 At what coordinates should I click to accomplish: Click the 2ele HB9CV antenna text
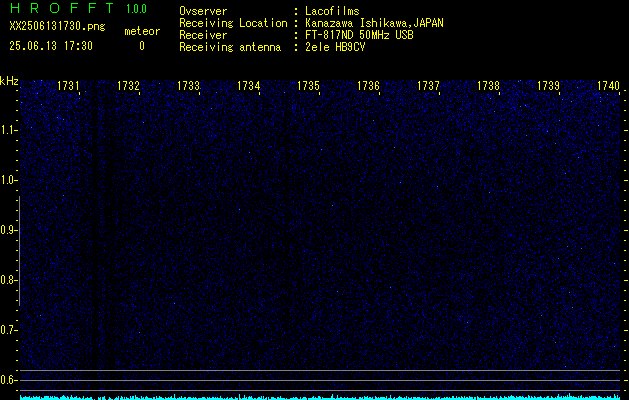click(x=335, y=47)
